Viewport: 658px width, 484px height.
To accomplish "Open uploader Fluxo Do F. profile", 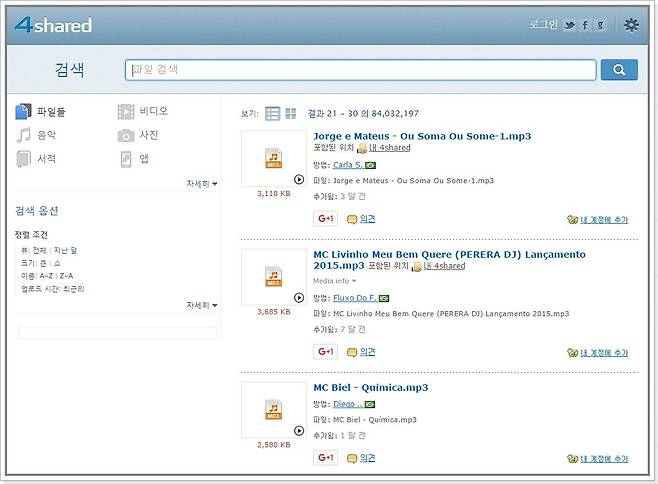I will point(355,298).
